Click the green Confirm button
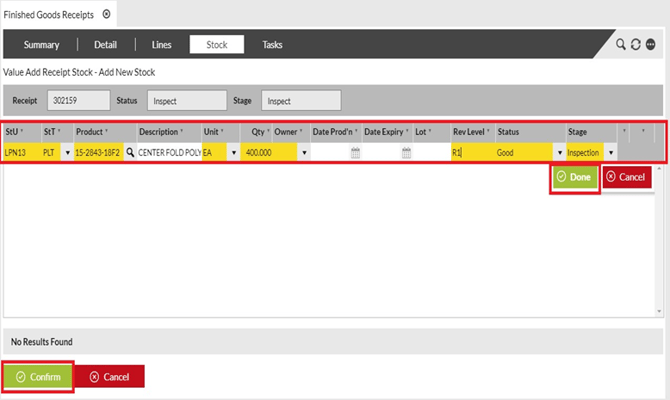 click(x=38, y=376)
